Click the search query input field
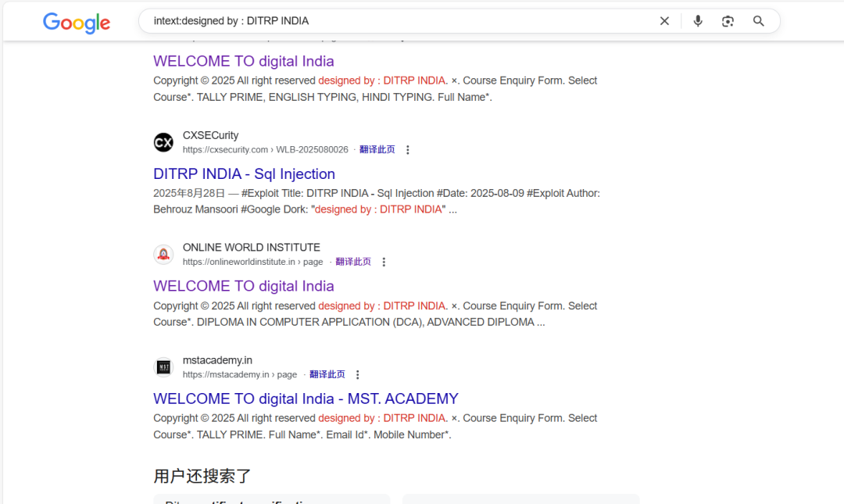This screenshot has width=844, height=504. coord(399,21)
